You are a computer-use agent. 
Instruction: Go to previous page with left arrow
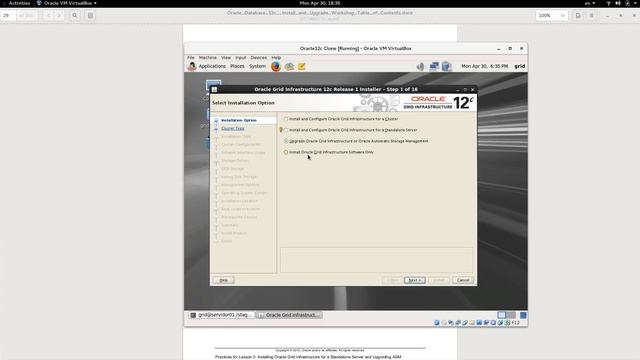point(48,16)
